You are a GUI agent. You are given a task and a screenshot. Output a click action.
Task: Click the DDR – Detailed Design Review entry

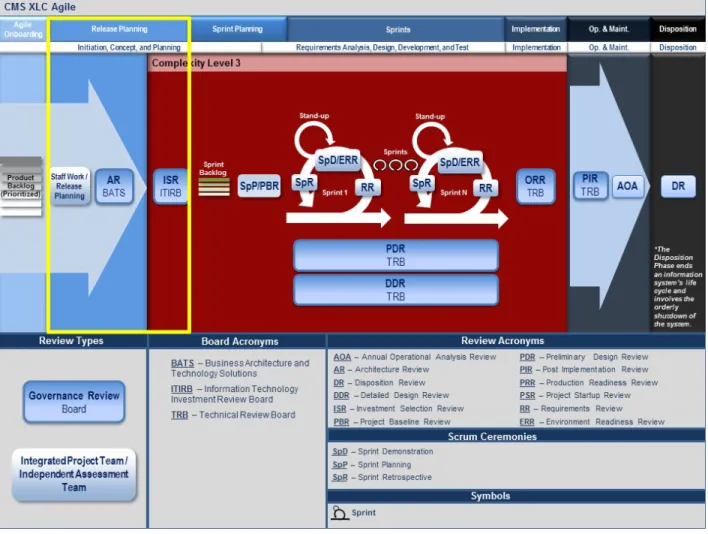pos(391,395)
